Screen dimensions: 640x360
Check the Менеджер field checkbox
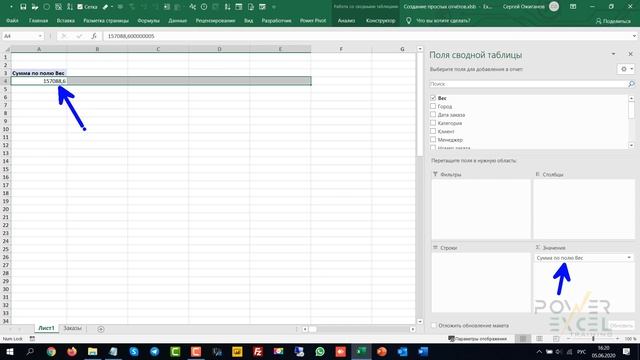pos(433,140)
